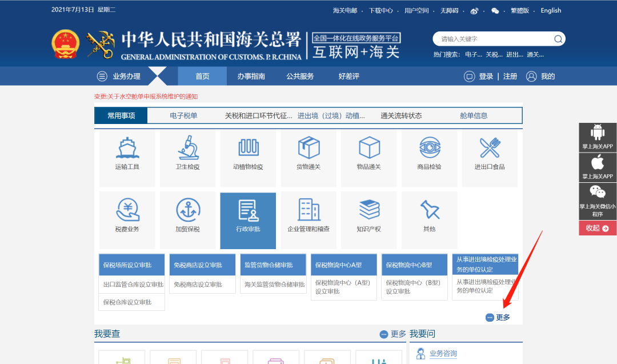Open 掌上海关微信小程序 WeChat icon
The width and height of the screenshot is (617, 364).
tap(598, 192)
